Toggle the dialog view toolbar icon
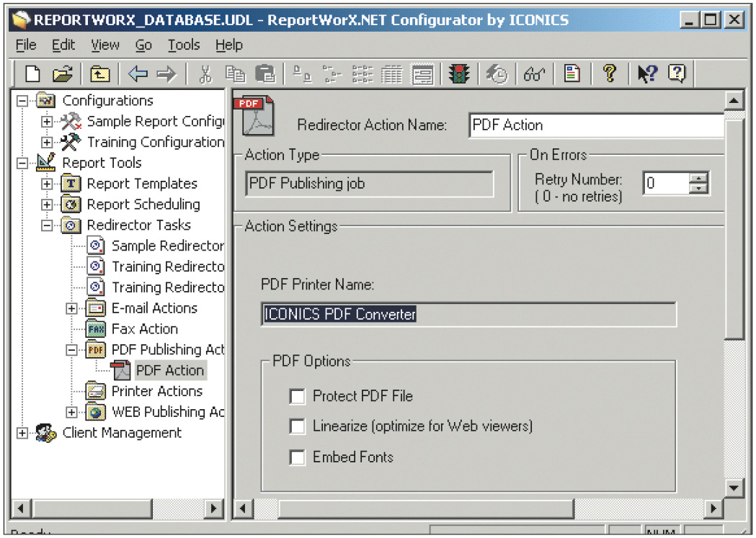 (423, 75)
